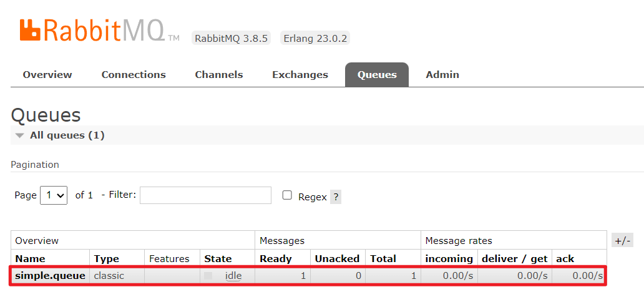This screenshot has width=644, height=297.
Task: Click the RabbitMQ logo
Action: (99, 29)
